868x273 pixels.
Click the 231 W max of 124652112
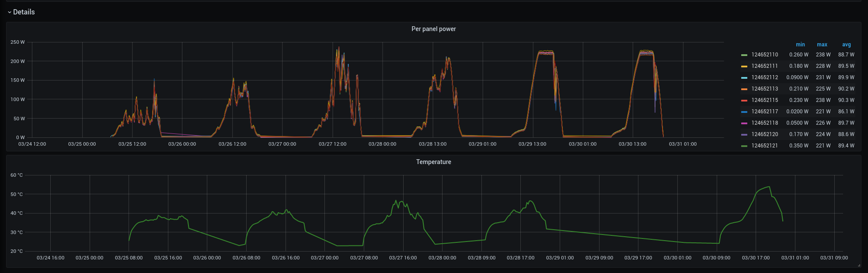pyautogui.click(x=823, y=77)
